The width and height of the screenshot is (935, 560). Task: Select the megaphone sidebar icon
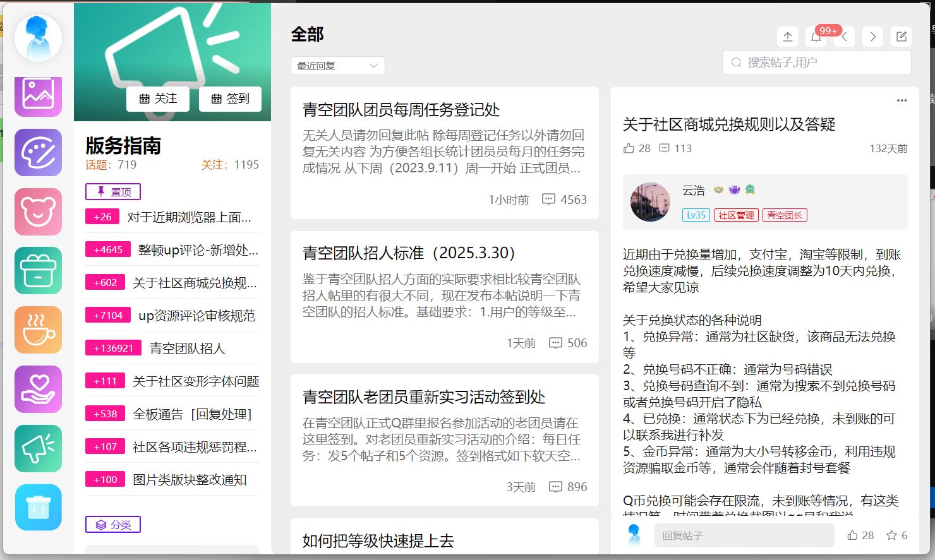click(x=38, y=448)
